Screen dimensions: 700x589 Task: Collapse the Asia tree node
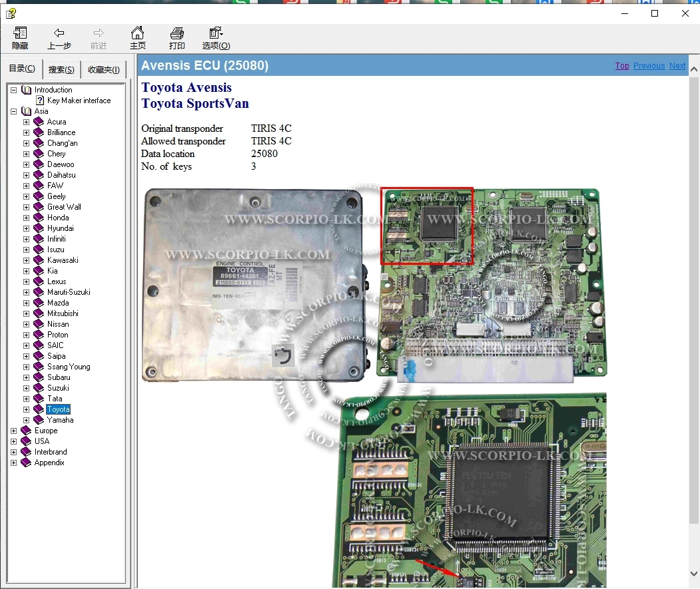[x=13, y=111]
